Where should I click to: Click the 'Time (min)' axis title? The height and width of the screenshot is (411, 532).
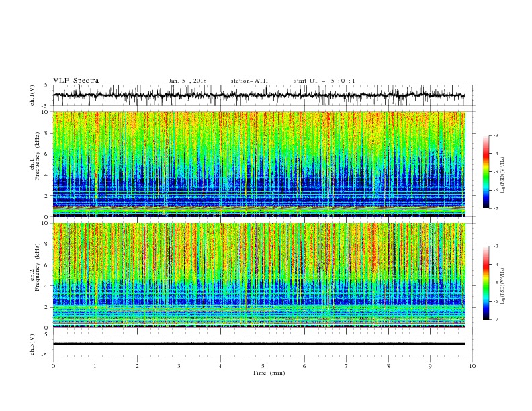(269, 373)
